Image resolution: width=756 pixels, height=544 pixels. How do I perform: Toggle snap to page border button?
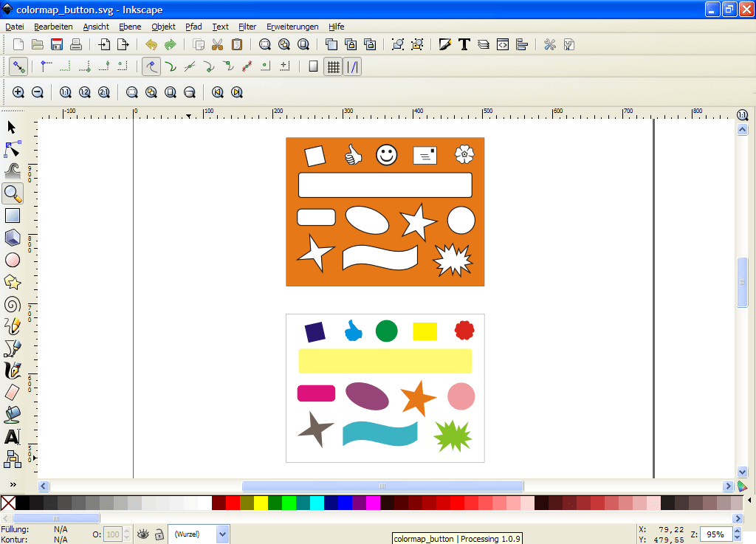pyautogui.click(x=313, y=66)
